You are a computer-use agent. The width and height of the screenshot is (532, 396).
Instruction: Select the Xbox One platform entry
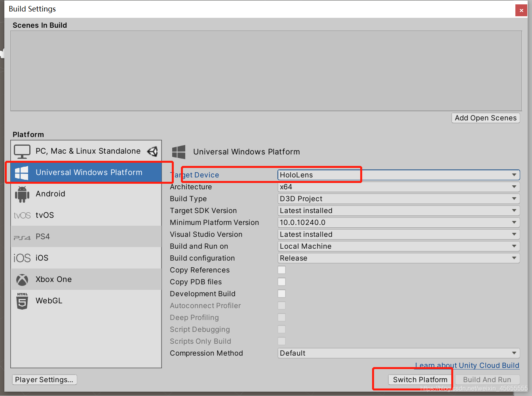point(86,279)
